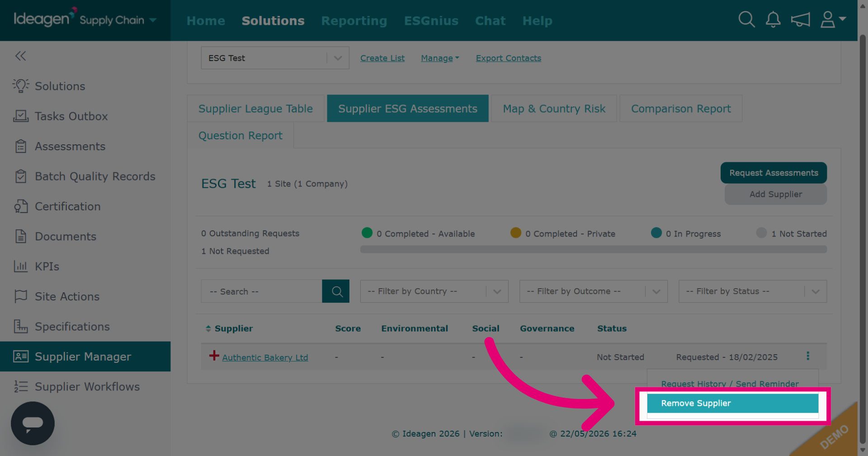This screenshot has width=868, height=456.
Task: Click the '1 Not Started' legend entry
Action: [x=792, y=233]
